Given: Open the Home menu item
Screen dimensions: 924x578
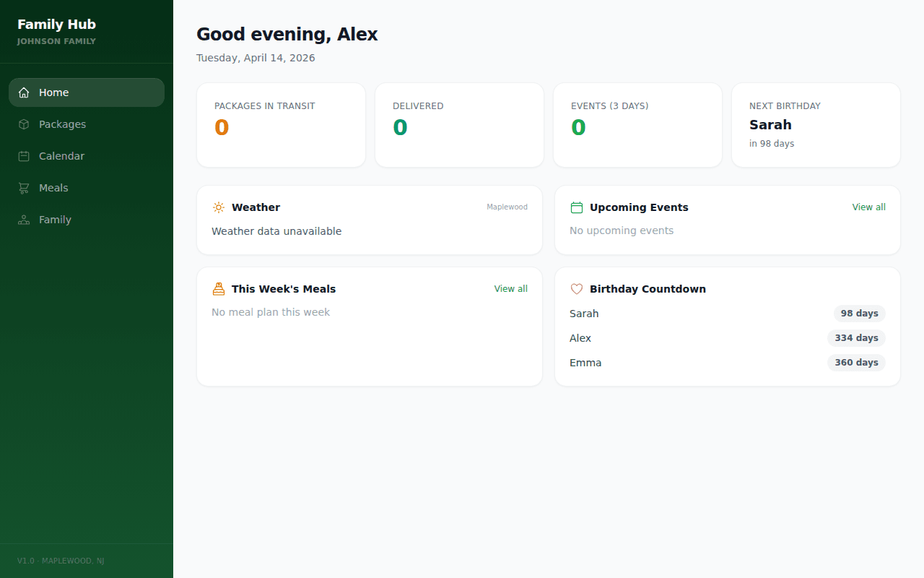Looking at the screenshot, I should tap(87, 92).
